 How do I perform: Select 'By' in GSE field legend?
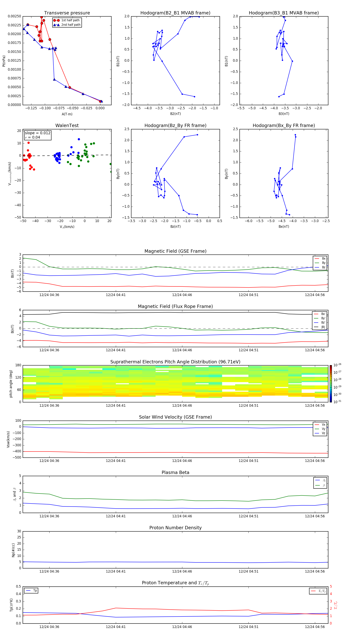click(320, 263)
